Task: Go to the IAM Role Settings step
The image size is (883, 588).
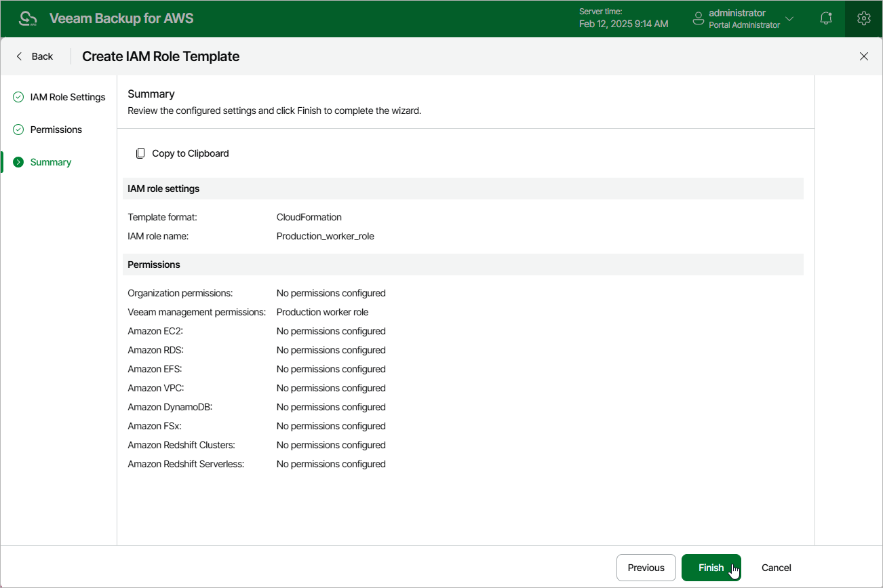Action: pos(68,97)
